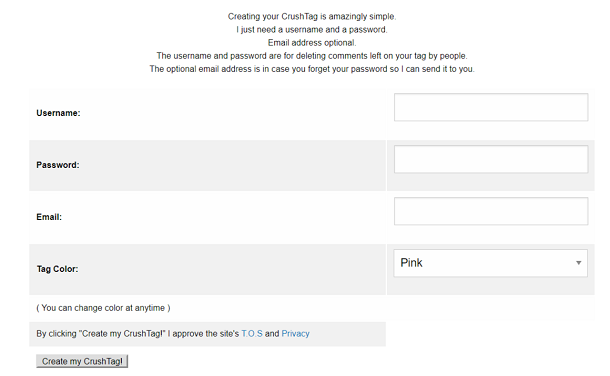The image size is (610, 376).
Task: Open the T.O.S link
Action: coord(252,334)
